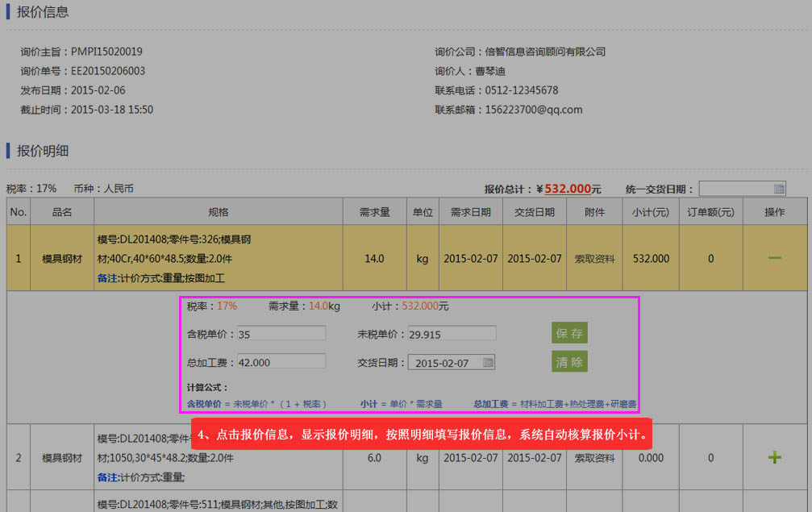Image resolution: width=812 pixels, height=512 pixels.
Task: Collapse row 1 with the minus icon
Action: coord(774,258)
